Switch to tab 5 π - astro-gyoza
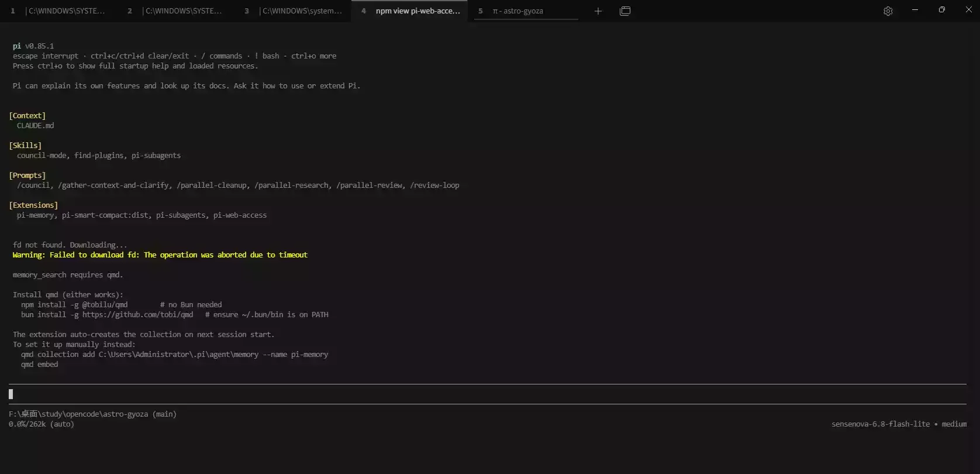Viewport: 980px width, 474px height. [x=526, y=11]
